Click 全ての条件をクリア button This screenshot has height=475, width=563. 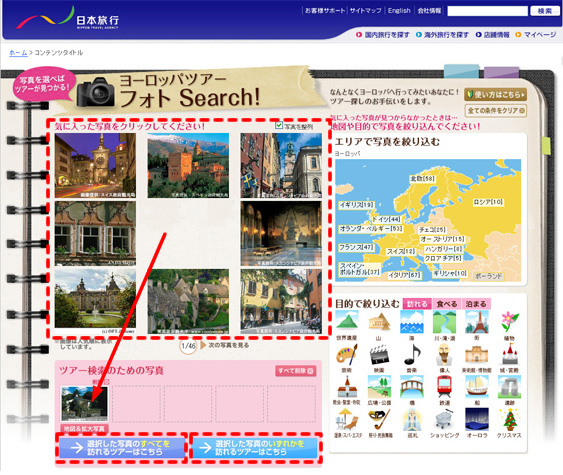click(x=495, y=111)
